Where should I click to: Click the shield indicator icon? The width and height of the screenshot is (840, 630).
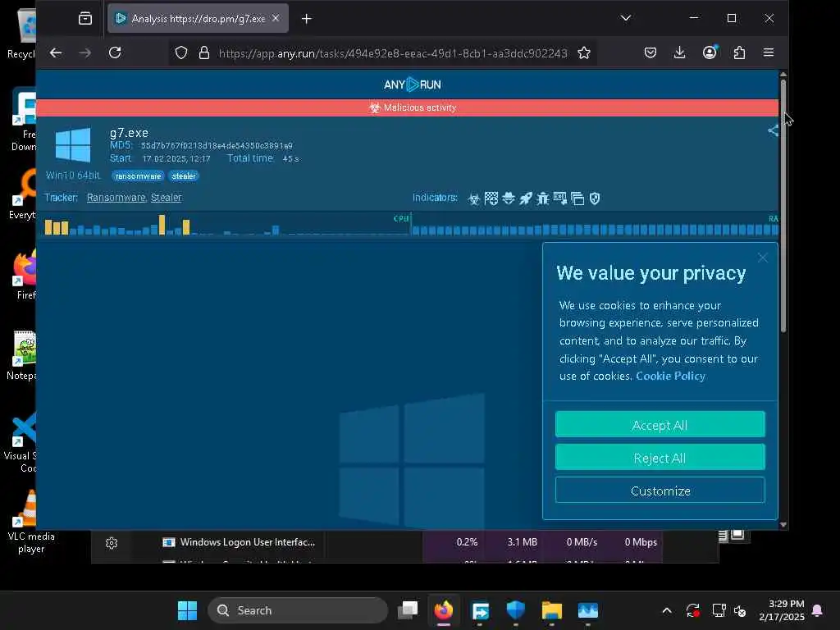[595, 199]
